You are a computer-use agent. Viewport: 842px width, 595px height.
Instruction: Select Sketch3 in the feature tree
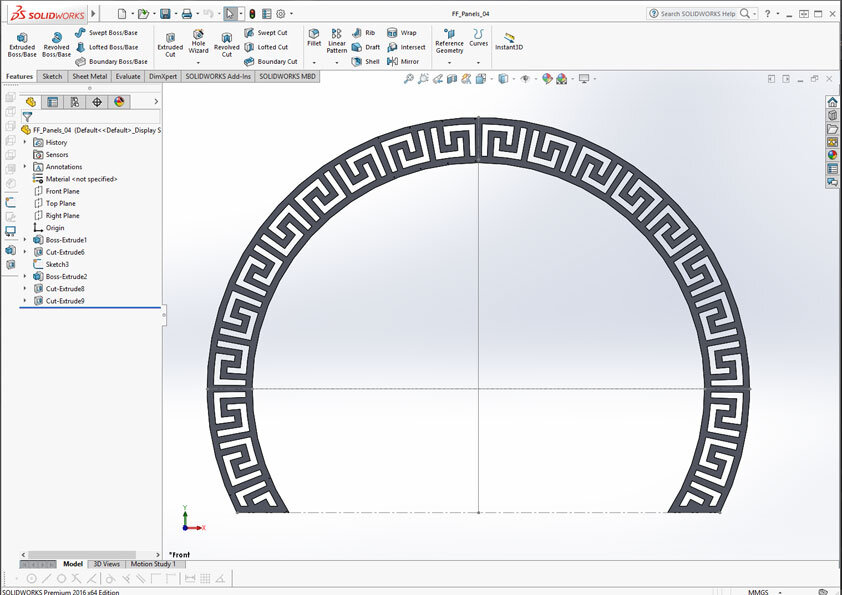point(51,264)
